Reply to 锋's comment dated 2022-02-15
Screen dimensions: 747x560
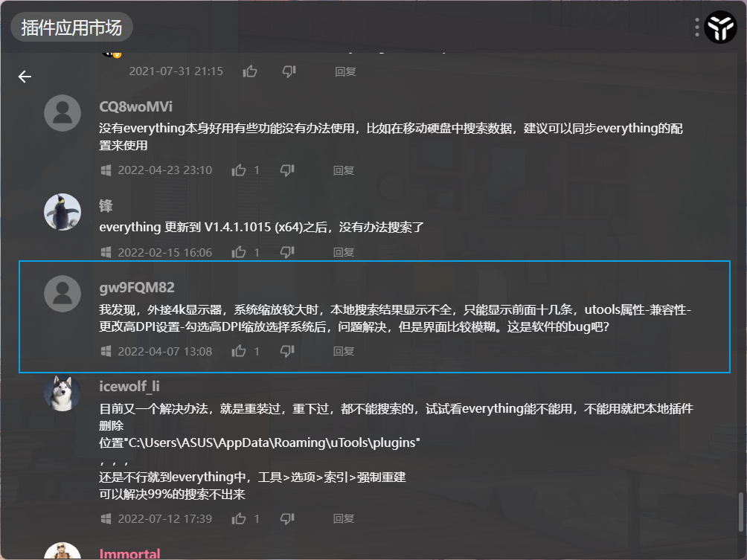(x=344, y=252)
